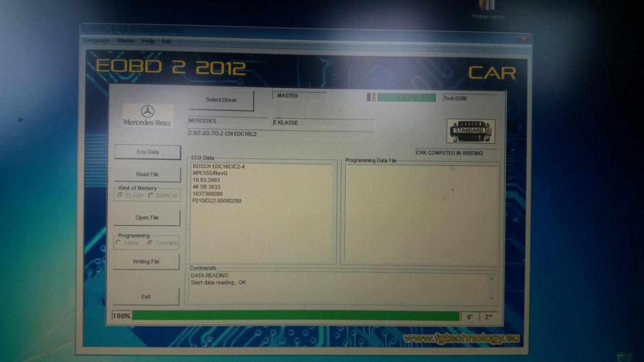This screenshot has width=644, height=362.
Task: Click the MERCEDES brand field
Action: click(228, 122)
